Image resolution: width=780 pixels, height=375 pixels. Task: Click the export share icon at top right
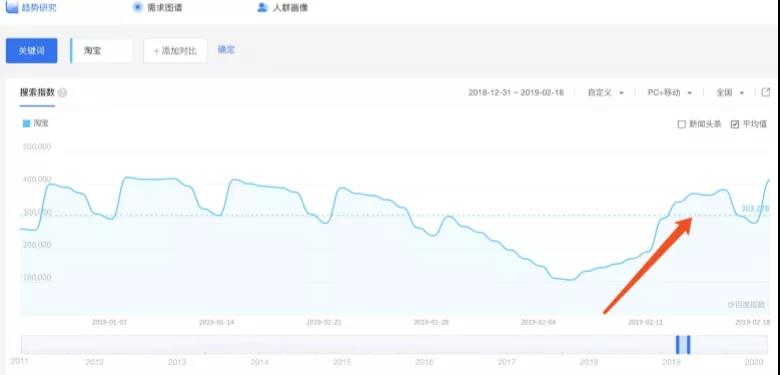click(x=766, y=92)
